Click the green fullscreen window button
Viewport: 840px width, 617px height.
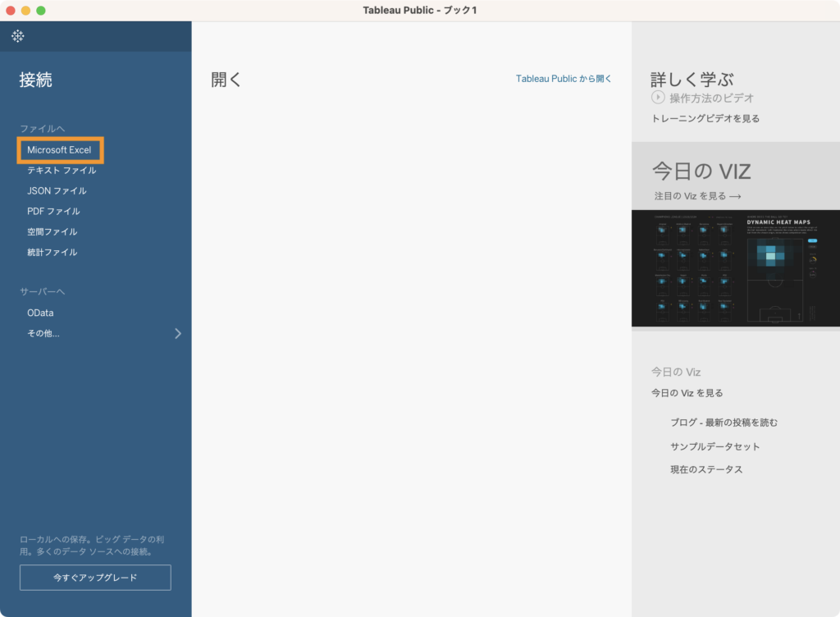point(41,10)
